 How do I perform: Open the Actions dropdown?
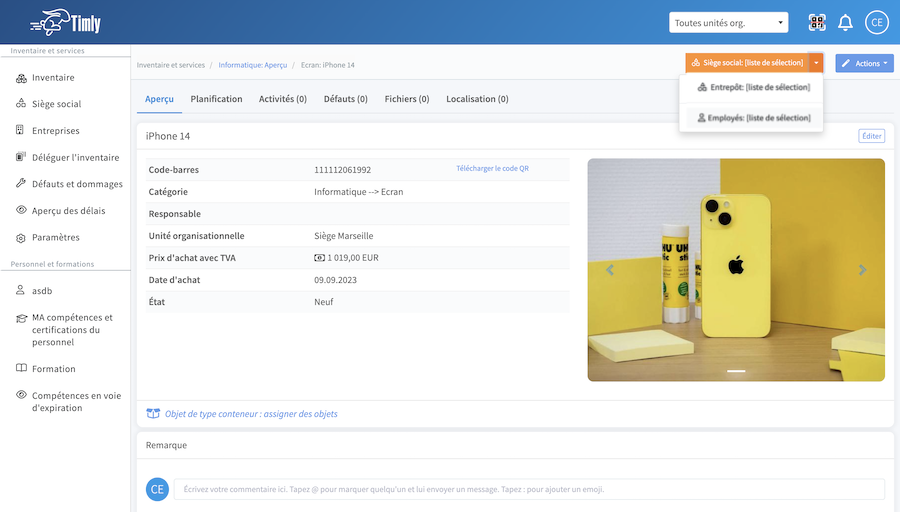[864, 63]
